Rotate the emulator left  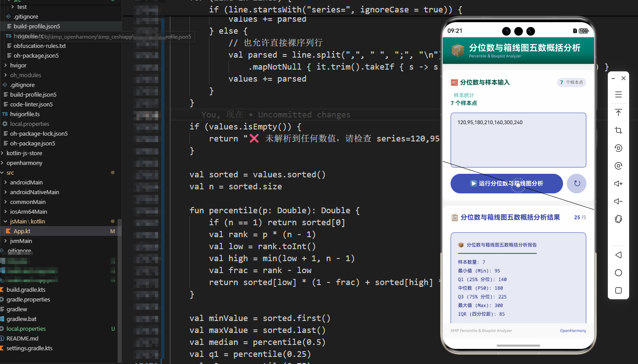pyautogui.click(x=618, y=148)
